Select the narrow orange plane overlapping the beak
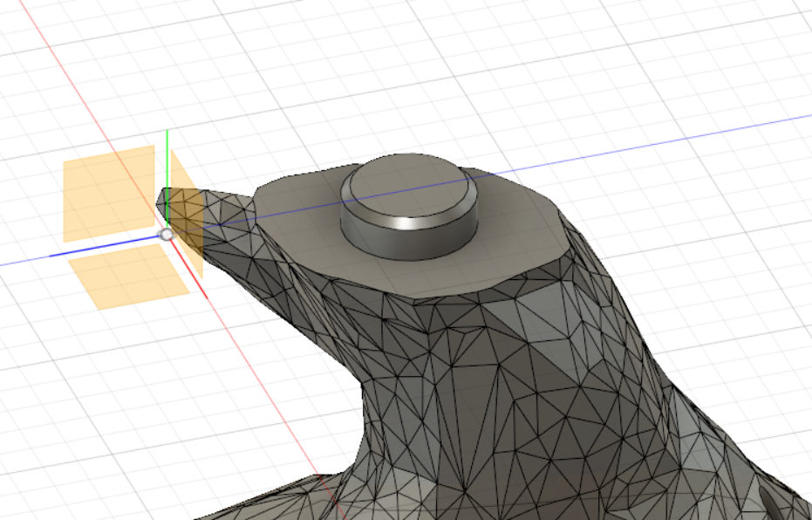The height and width of the screenshot is (520, 812). tap(187, 214)
